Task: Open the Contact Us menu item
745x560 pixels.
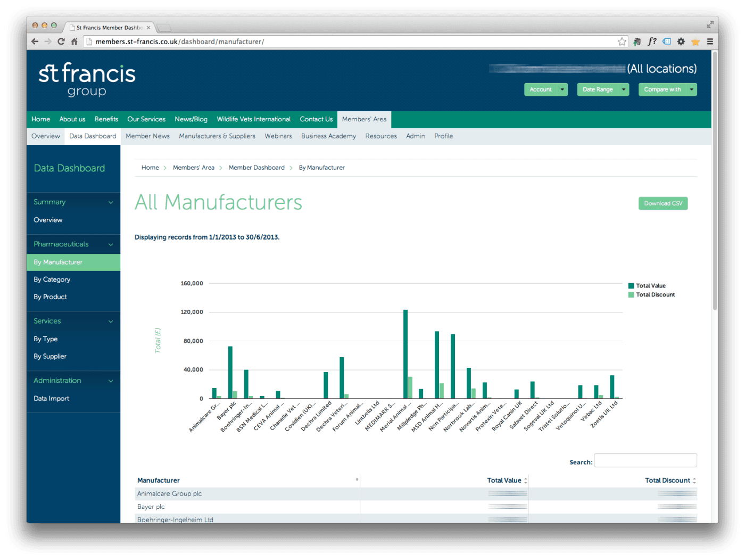Action: pos(316,119)
